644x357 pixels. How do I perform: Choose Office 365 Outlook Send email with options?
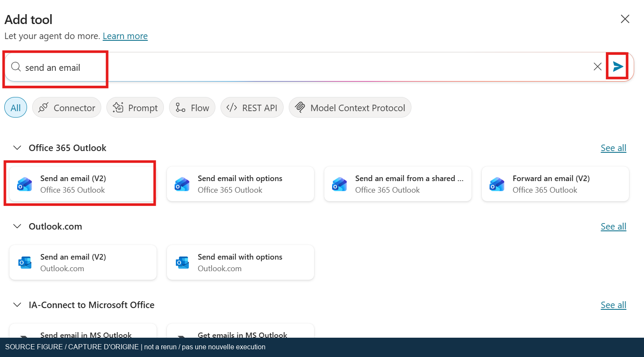[x=240, y=184]
